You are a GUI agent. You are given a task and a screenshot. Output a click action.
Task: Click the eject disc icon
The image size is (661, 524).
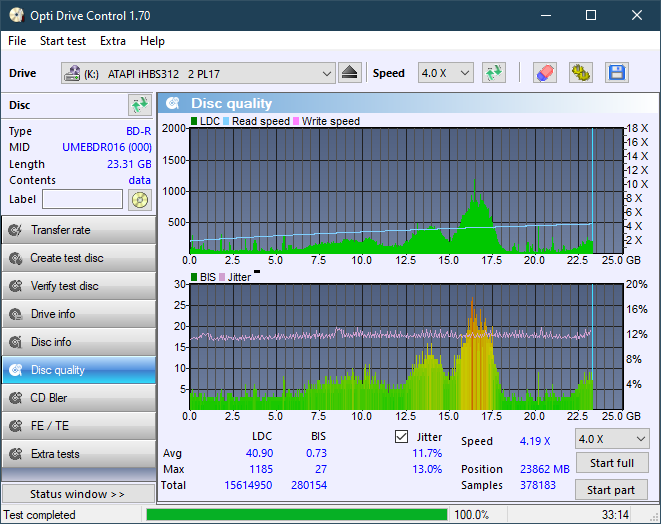(349, 73)
